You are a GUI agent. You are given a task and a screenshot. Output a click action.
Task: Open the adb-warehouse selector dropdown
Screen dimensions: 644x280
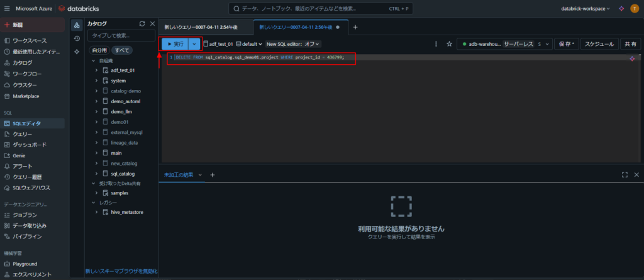(x=505, y=44)
